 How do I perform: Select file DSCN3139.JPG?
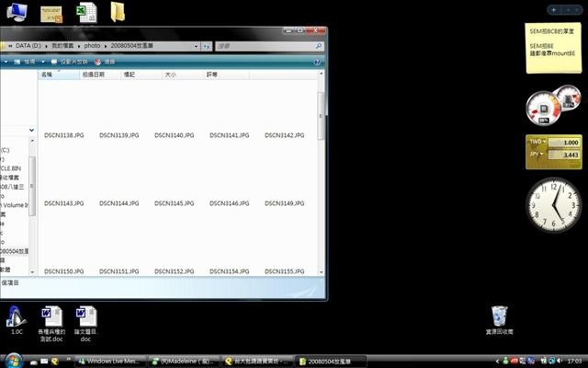pos(119,135)
